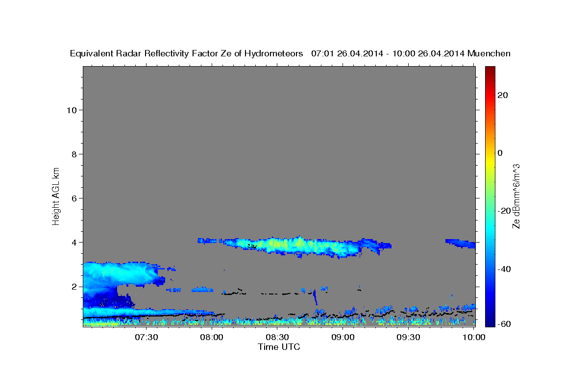
Task: Click the plot title starting 'Equivalent Radar Reflectivity Factor'
Action: point(290,53)
